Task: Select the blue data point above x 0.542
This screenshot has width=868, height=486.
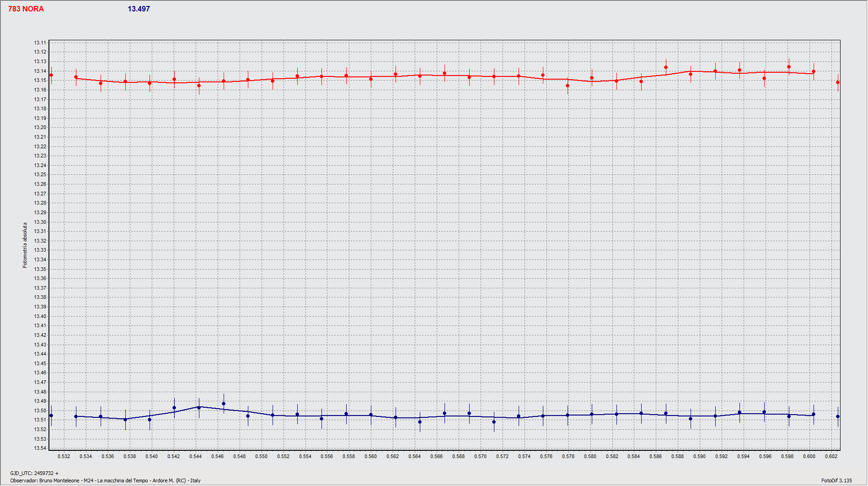Action: coord(174,408)
